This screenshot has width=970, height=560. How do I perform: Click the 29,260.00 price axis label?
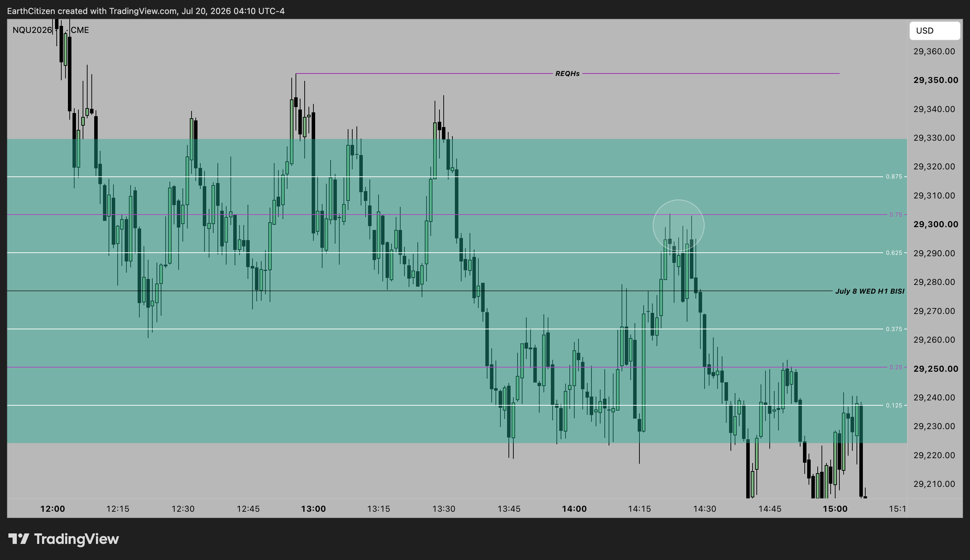click(934, 339)
